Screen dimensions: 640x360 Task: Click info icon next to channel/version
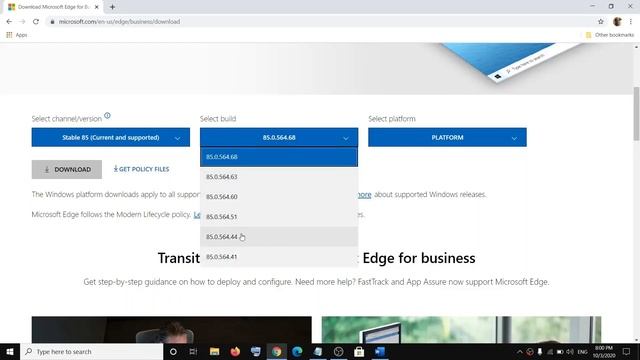point(107,116)
